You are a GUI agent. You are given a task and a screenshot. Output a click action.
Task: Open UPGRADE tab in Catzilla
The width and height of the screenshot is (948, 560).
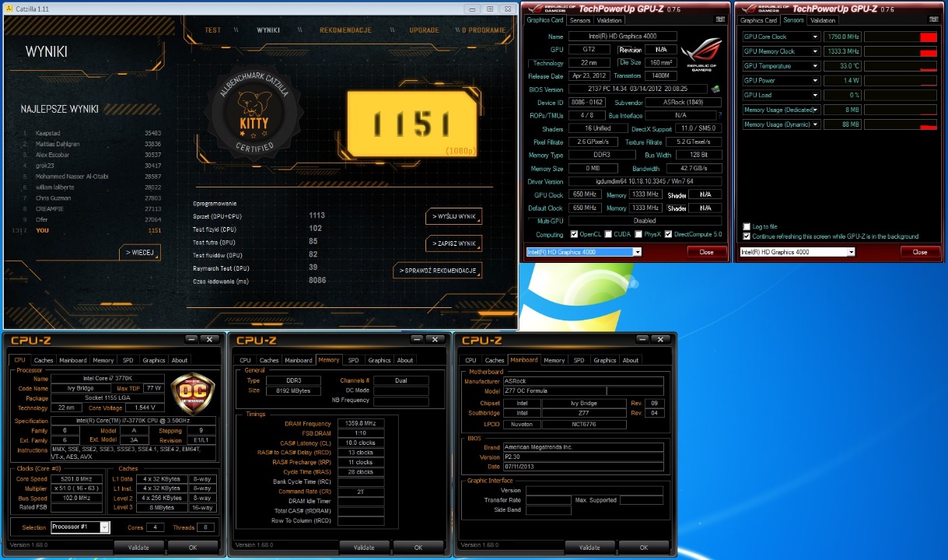pyautogui.click(x=424, y=30)
